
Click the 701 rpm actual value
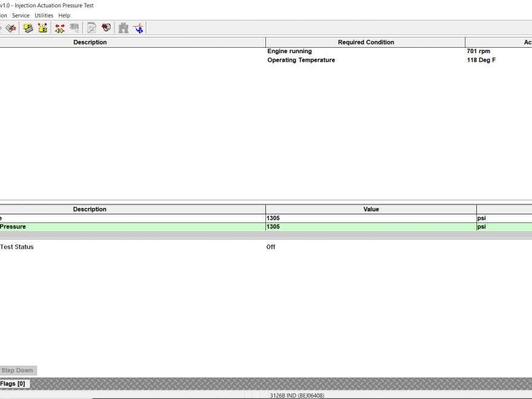coord(478,51)
